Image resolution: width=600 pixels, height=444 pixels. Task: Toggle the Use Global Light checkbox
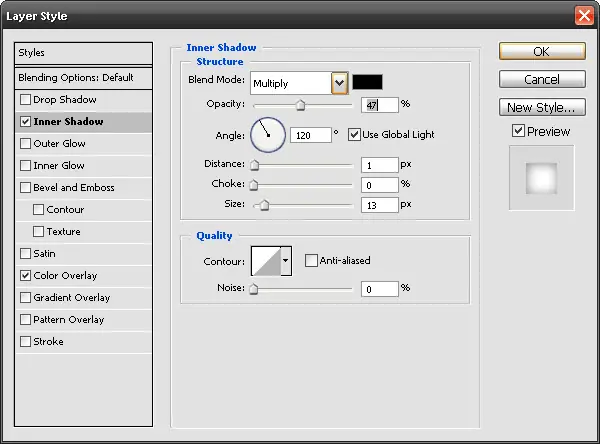tap(354, 135)
